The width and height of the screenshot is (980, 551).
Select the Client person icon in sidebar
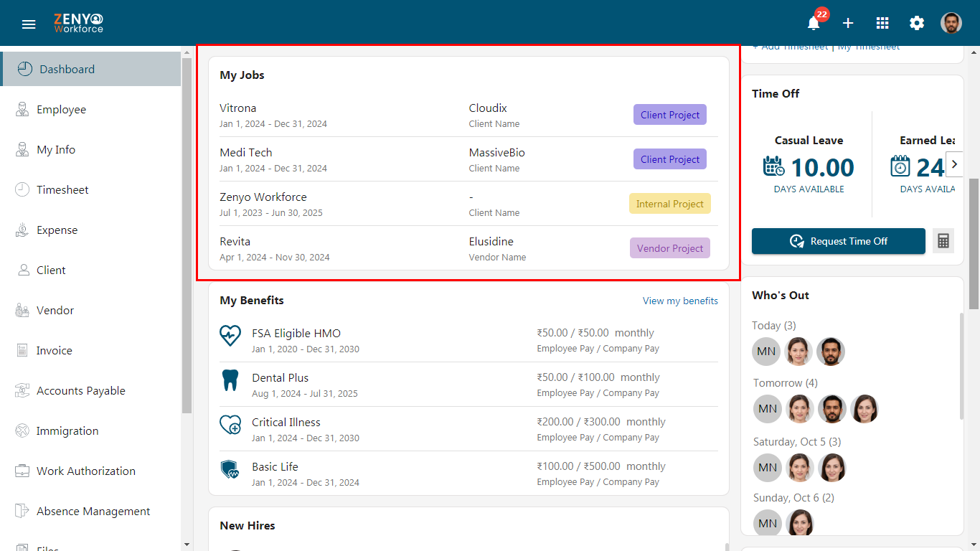click(x=22, y=270)
